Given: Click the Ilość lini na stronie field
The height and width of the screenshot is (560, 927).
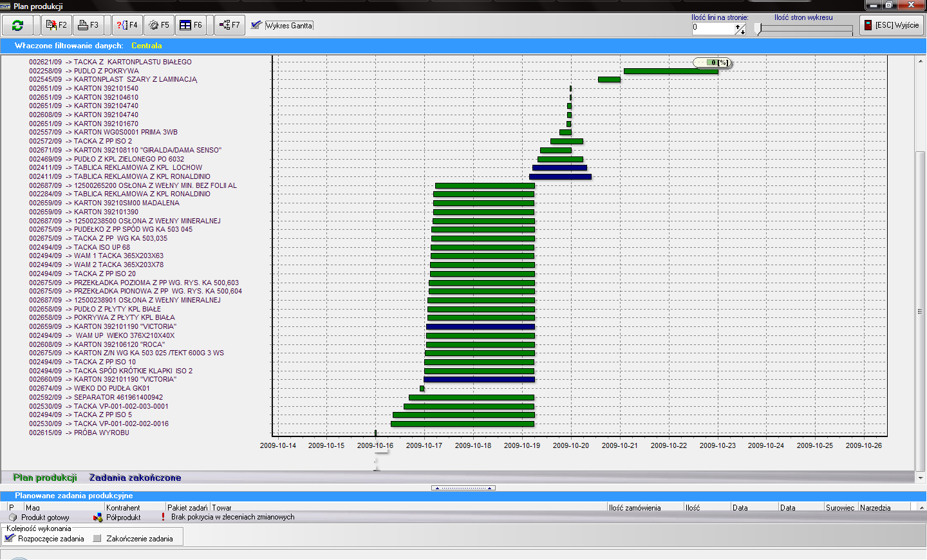Looking at the screenshot, I should point(713,28).
